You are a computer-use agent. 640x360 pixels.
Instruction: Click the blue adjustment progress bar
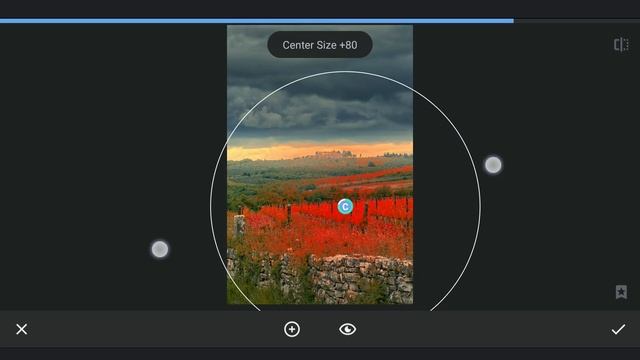tap(257, 21)
